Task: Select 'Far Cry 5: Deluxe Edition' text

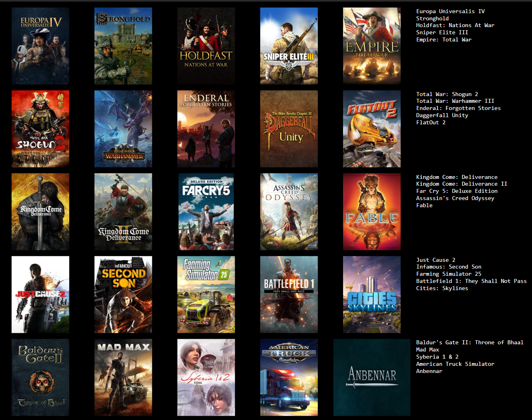Action: [457, 191]
